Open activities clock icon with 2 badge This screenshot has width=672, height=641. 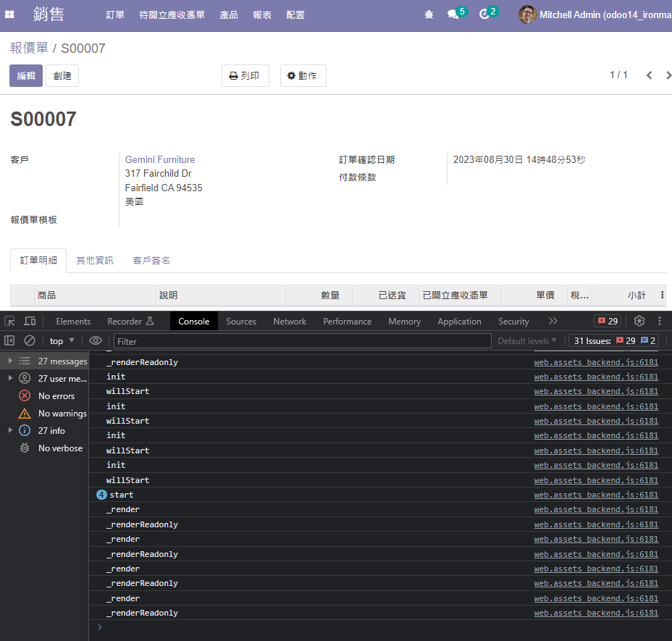(488, 14)
